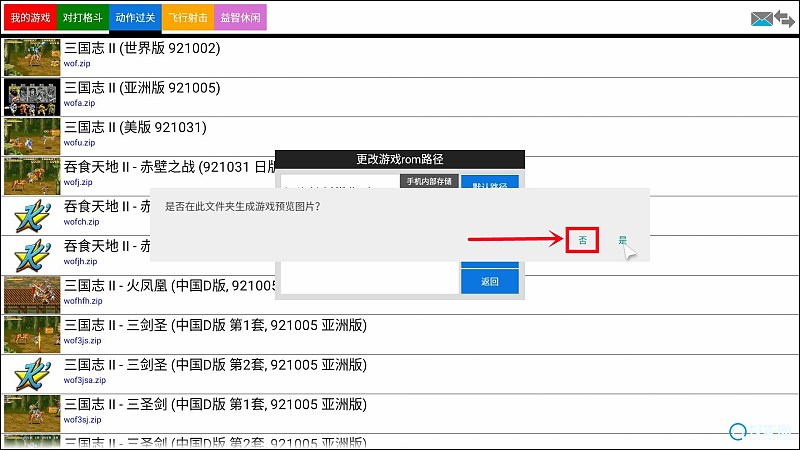
Task: Select the 动作过关 tab
Action: tap(135, 18)
